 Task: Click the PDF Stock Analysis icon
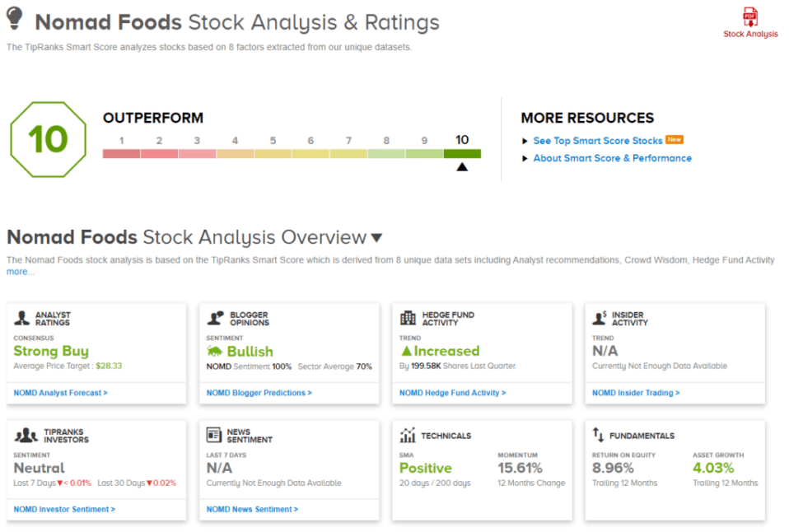(x=749, y=16)
